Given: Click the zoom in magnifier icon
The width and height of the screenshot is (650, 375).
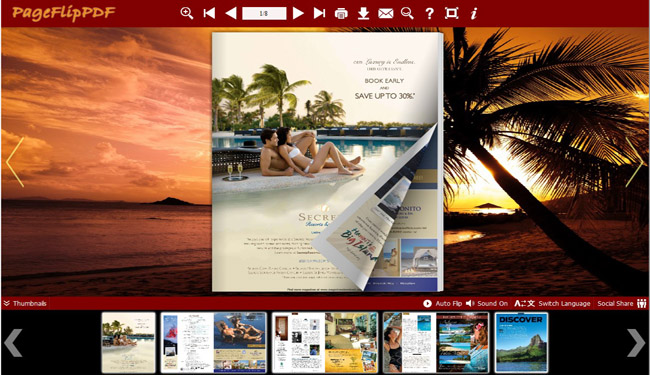Looking at the screenshot, I should 187,13.
